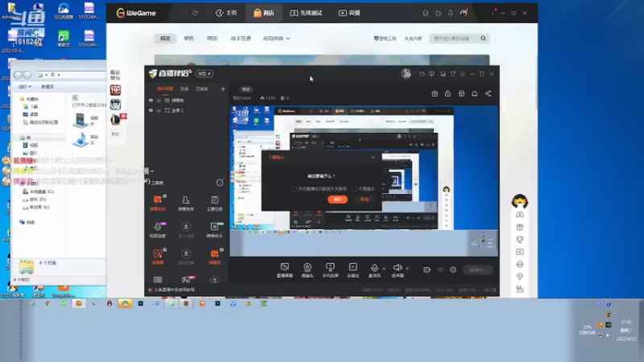Click the mascot avatar on the right floating bar
The height and width of the screenshot is (362, 644).
pyautogui.click(x=519, y=200)
